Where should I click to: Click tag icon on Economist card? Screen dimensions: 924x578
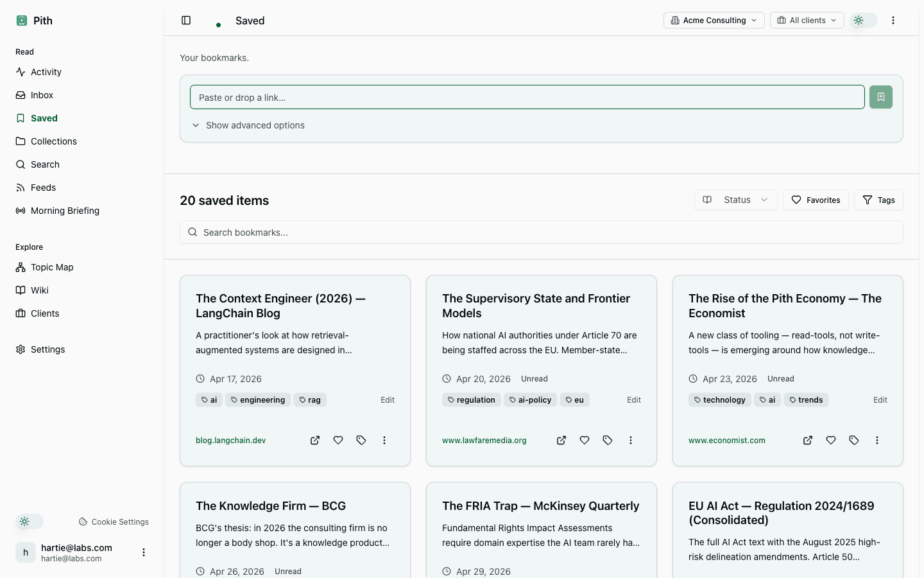pyautogui.click(x=854, y=441)
